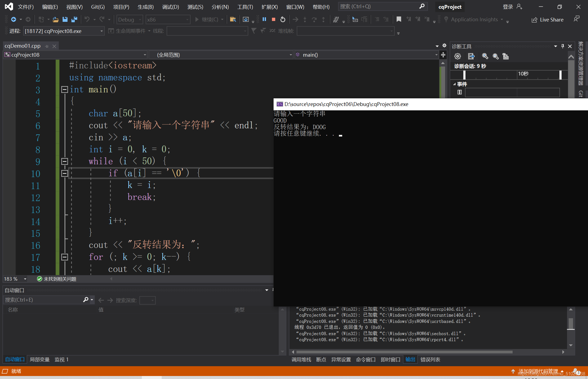Click the diagnostic timeline range slider

coord(512,75)
